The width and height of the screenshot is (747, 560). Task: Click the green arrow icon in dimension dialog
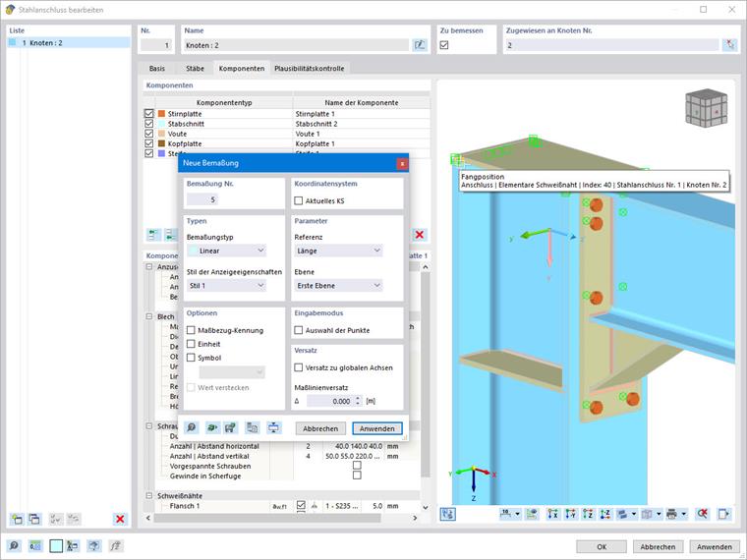(212, 427)
